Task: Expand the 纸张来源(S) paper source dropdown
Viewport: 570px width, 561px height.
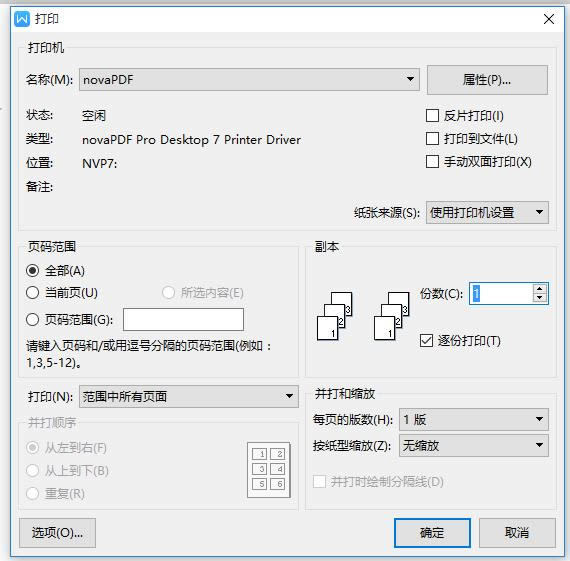Action: (487, 212)
